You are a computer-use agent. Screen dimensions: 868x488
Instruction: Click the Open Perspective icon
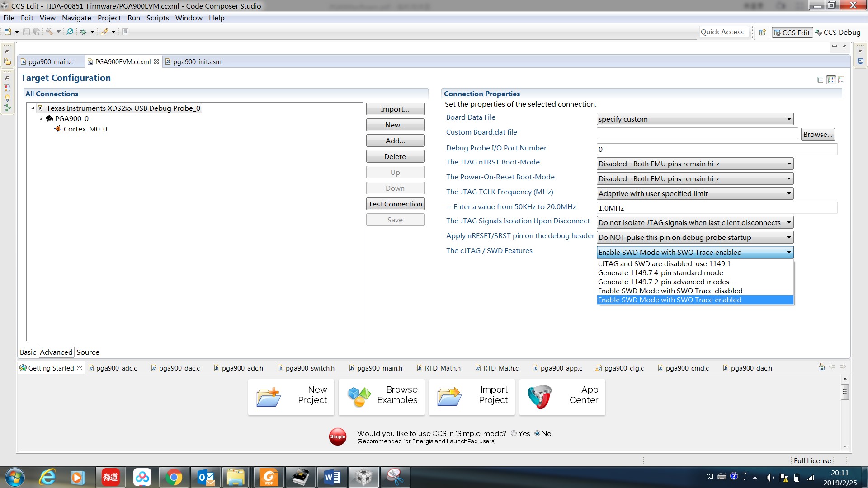coord(763,33)
